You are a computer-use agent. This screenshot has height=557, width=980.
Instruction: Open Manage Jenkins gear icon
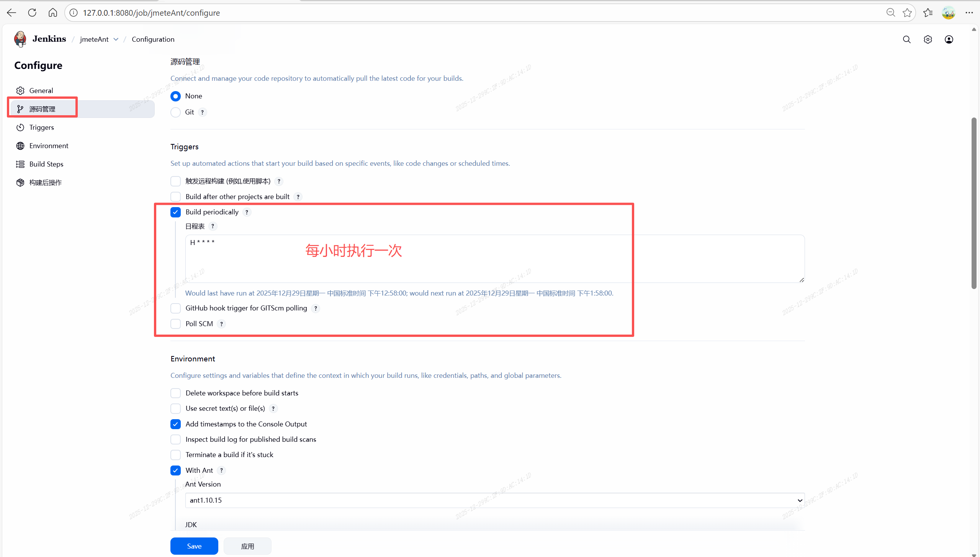click(x=928, y=39)
